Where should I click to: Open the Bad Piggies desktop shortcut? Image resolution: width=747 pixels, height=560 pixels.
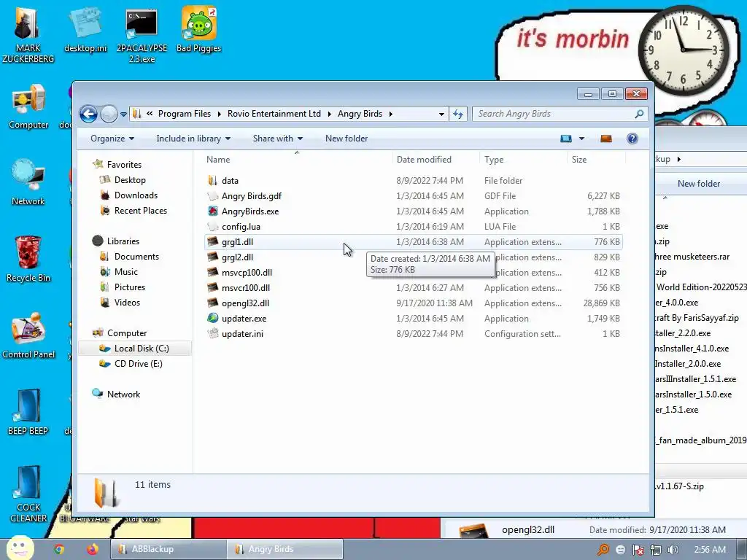click(x=198, y=29)
